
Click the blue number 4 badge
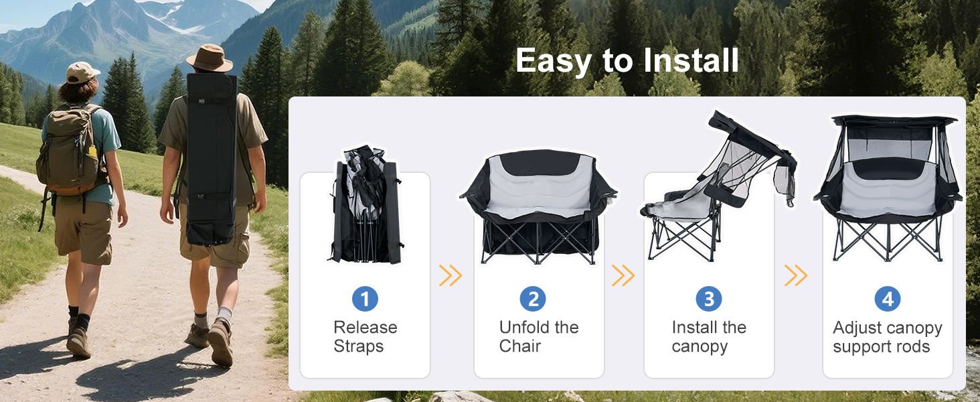point(888,299)
